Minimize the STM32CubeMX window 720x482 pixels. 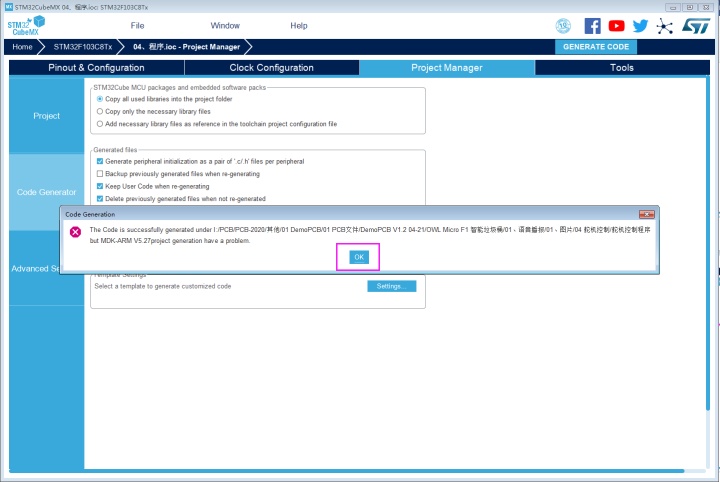pos(673,7)
